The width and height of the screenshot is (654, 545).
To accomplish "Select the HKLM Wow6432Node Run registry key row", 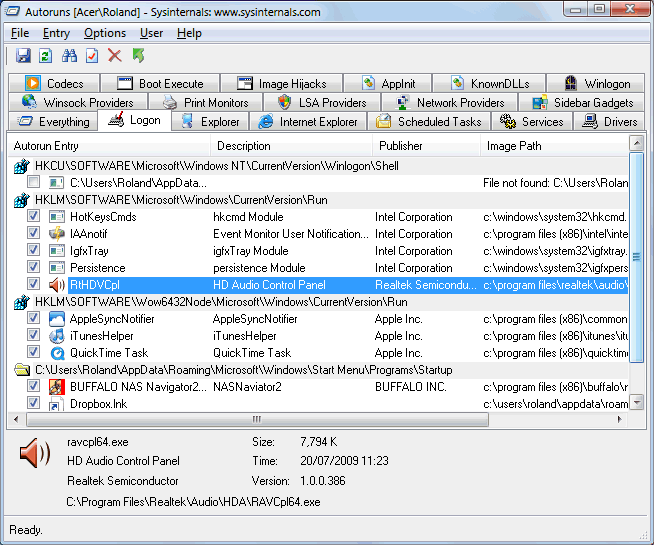I will [x=220, y=302].
